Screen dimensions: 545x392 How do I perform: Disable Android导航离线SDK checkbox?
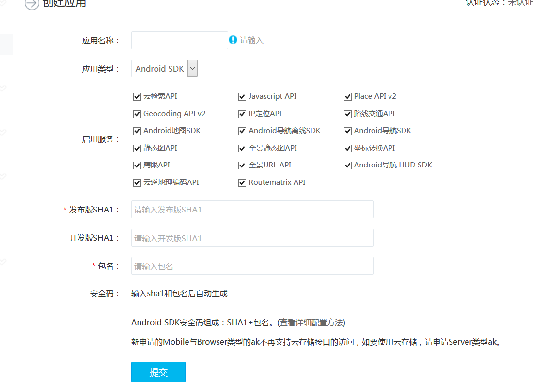click(242, 131)
